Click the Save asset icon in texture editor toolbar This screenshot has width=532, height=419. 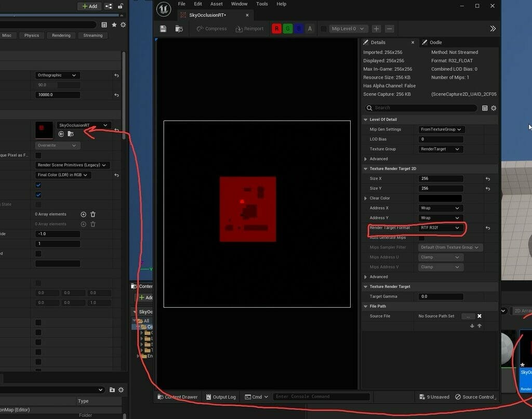coord(163,29)
